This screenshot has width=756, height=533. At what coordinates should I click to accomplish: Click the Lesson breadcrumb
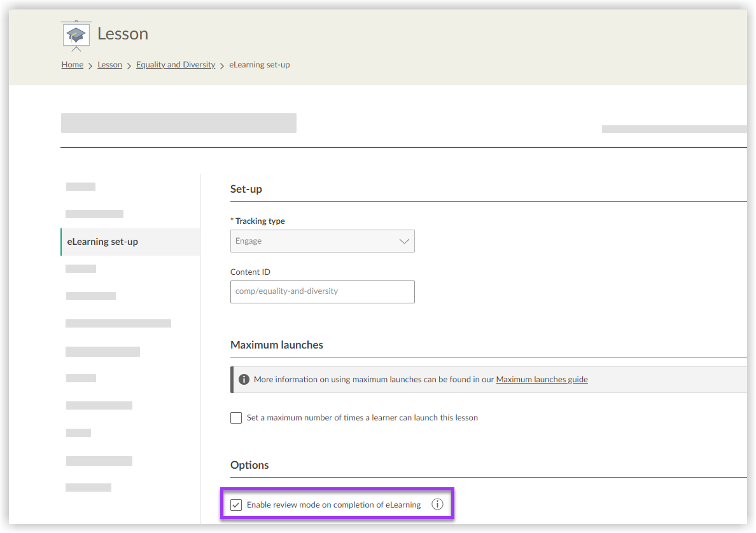click(109, 64)
